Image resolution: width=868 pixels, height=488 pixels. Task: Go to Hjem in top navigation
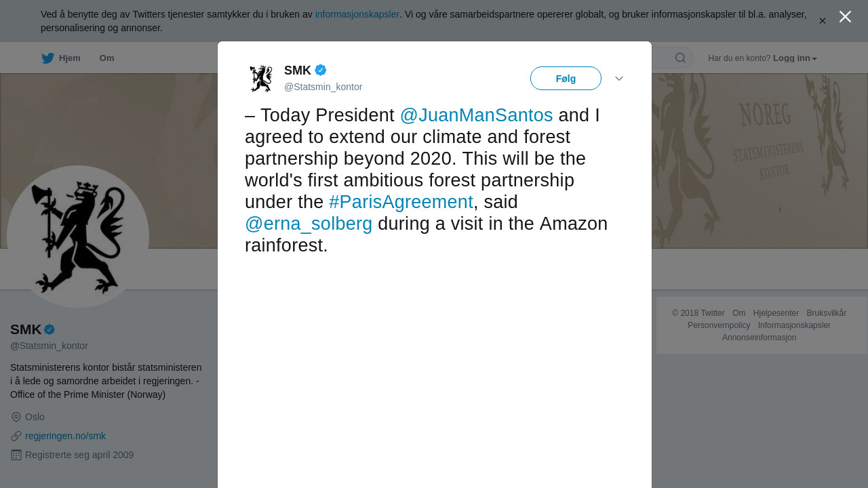69,58
